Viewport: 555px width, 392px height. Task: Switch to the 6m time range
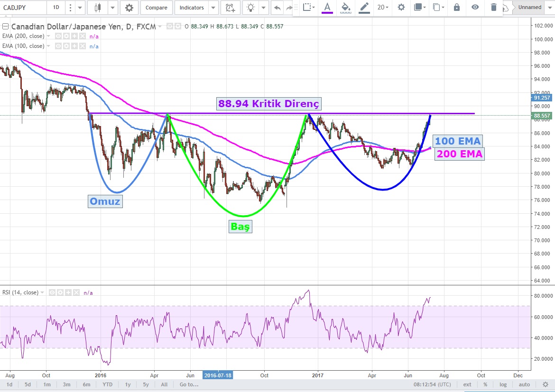coord(86,384)
